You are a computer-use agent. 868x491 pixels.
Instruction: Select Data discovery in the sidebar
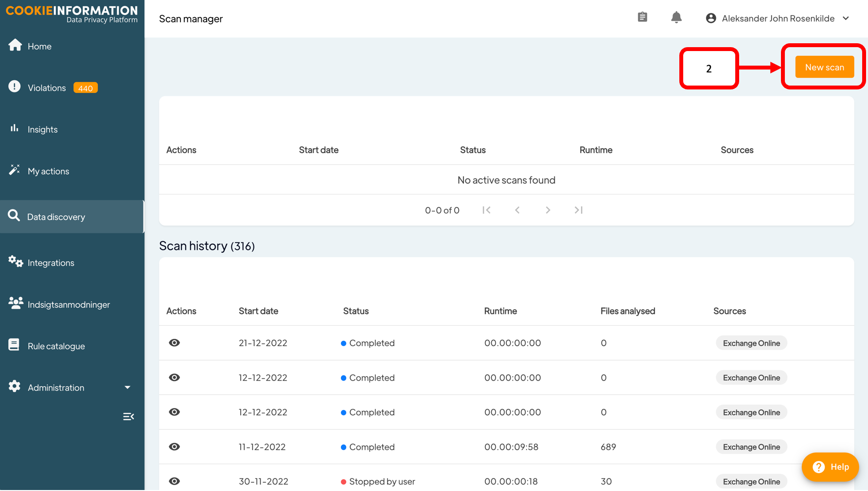click(x=56, y=217)
